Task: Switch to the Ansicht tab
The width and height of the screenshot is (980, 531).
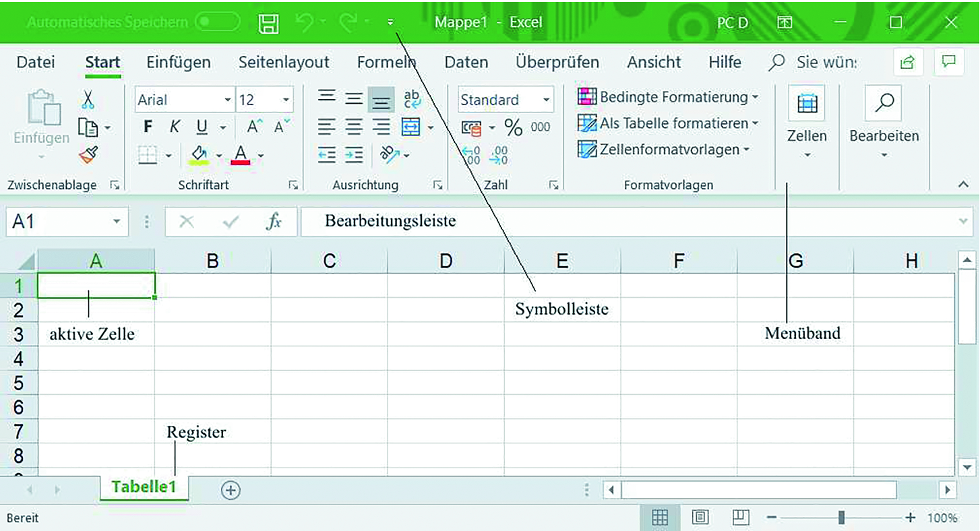Action: 654,62
